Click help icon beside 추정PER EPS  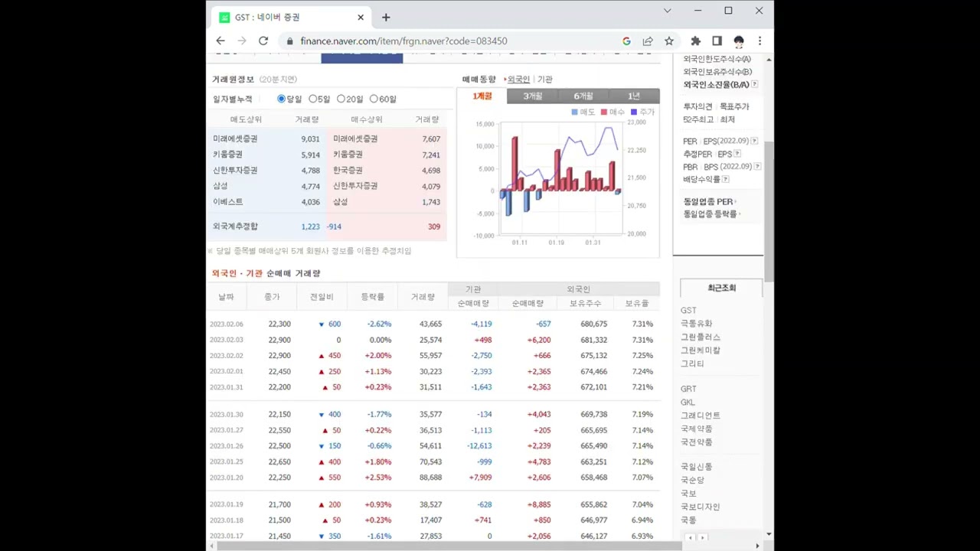pyautogui.click(x=737, y=154)
